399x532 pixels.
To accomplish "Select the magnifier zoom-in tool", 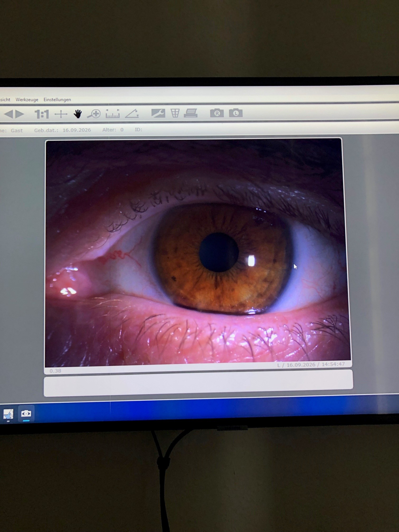I will point(94,114).
